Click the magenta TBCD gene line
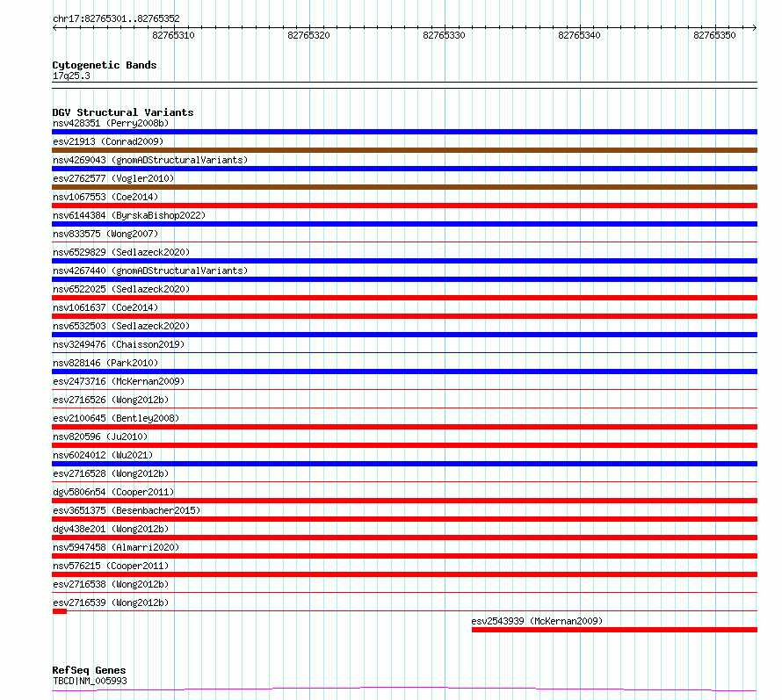The height and width of the screenshot is (700, 782). pyautogui.click(x=404, y=689)
